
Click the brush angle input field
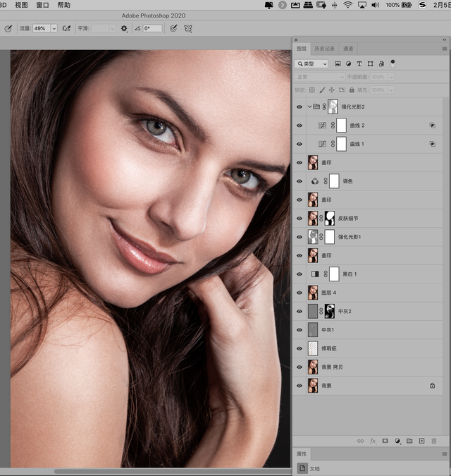click(152, 29)
